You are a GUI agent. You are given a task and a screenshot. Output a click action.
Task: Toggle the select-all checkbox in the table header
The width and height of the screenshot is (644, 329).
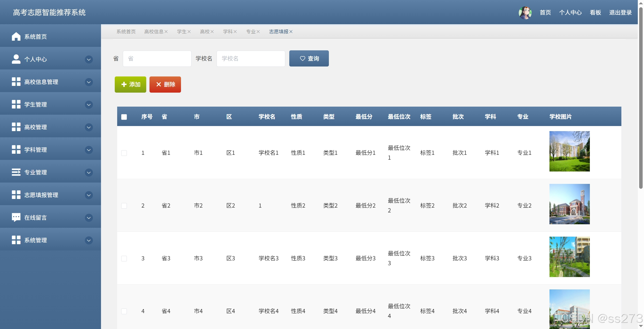(x=124, y=117)
